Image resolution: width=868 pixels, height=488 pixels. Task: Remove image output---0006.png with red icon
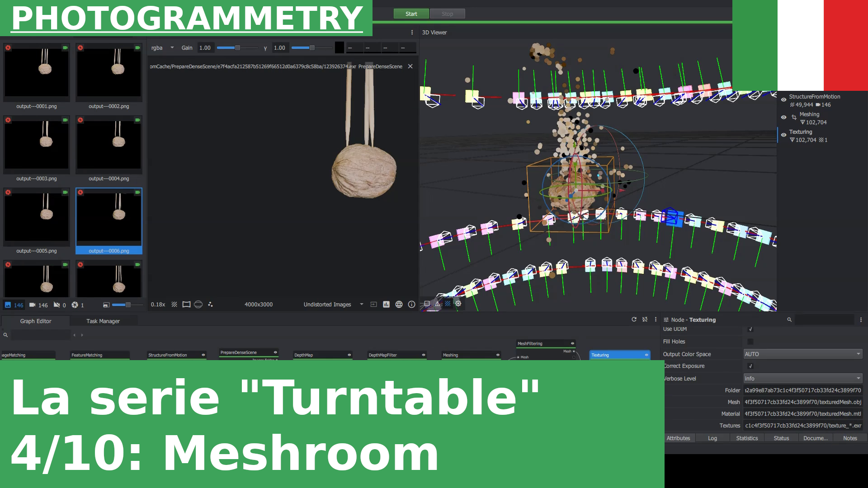pos(80,192)
